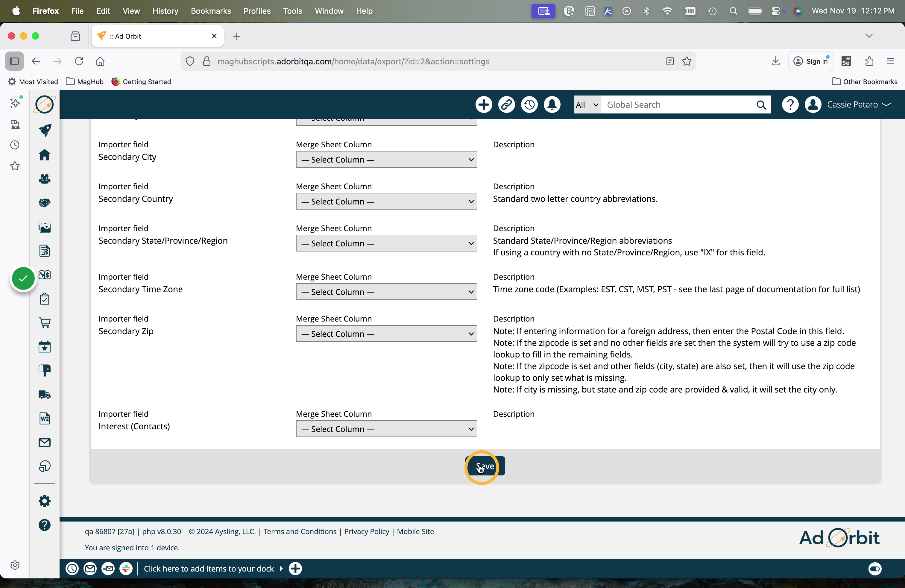
Task: Open the All search filter dropdown
Action: tap(587, 104)
